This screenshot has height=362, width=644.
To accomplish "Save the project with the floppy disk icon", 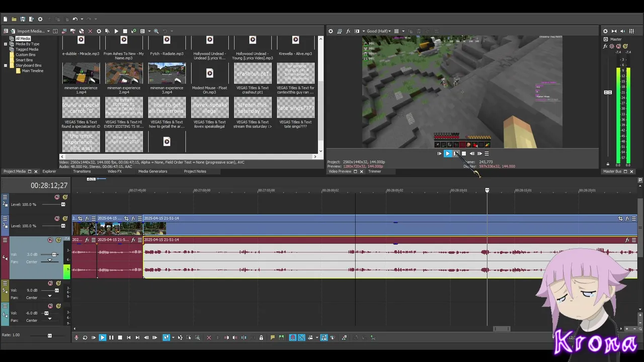I will pos(23,19).
